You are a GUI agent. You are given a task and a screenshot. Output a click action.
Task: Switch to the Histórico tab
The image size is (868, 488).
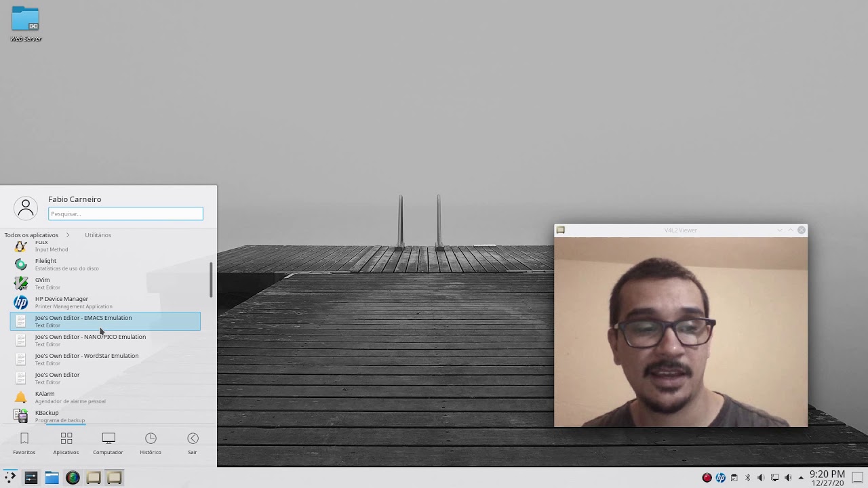151,444
